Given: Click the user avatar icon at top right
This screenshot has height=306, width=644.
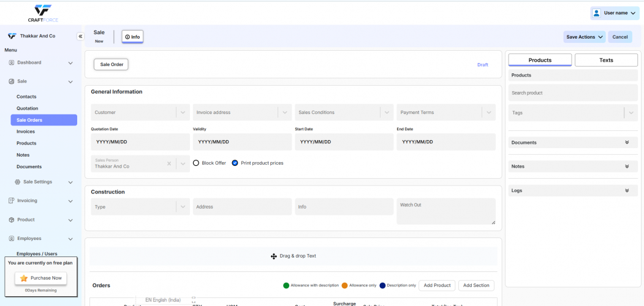Looking at the screenshot, I should [596, 13].
